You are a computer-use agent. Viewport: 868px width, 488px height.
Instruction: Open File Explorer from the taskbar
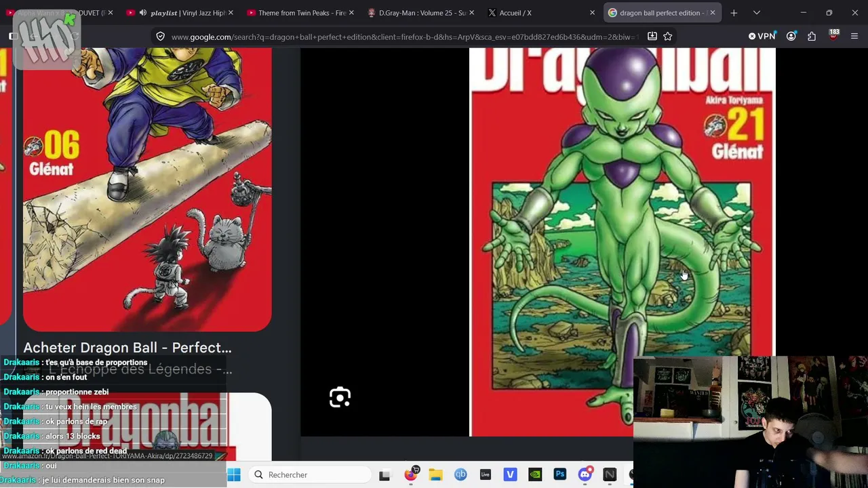[435, 474]
